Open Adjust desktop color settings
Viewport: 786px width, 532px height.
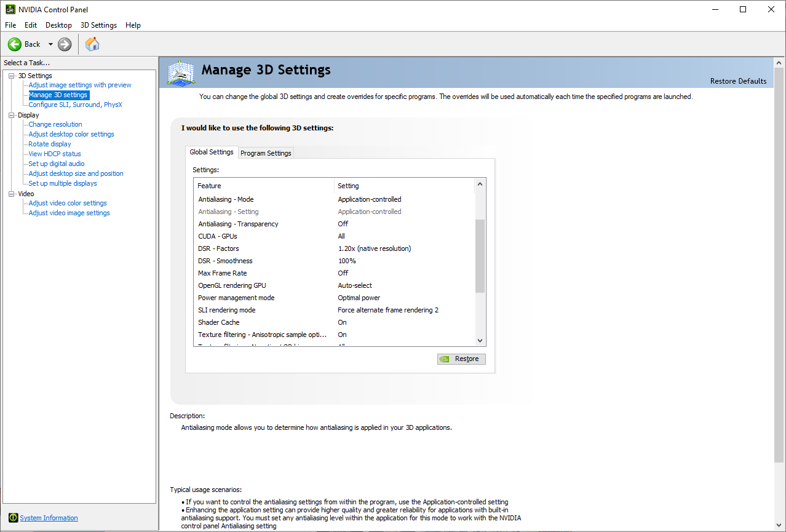[71, 134]
